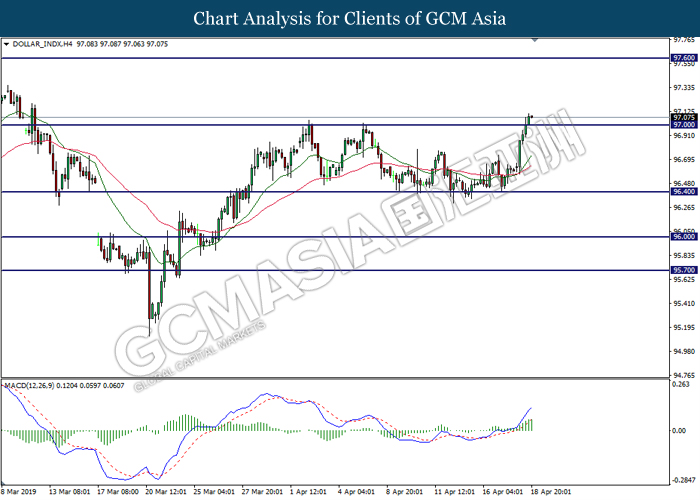Image resolution: width=700 pixels, height=500 pixels.
Task: Click the lowest candle wick near 95.19
Action: 150,332
